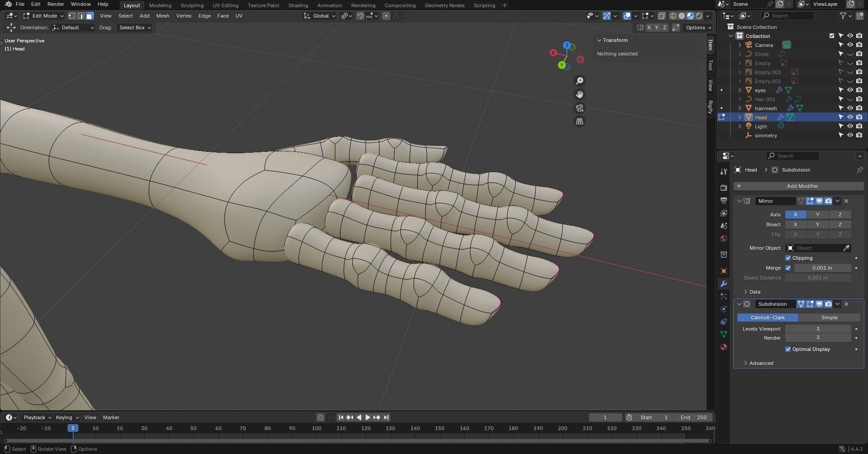Viewport: 868px width, 454px height.
Task: Disable the Optimal Display checkbox
Action: [788, 349]
